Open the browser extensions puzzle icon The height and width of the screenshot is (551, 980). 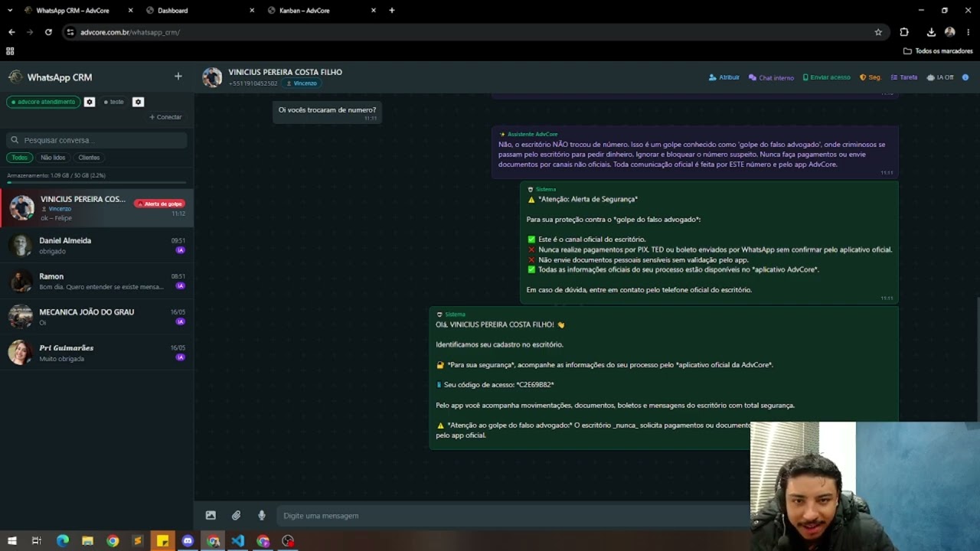click(904, 32)
